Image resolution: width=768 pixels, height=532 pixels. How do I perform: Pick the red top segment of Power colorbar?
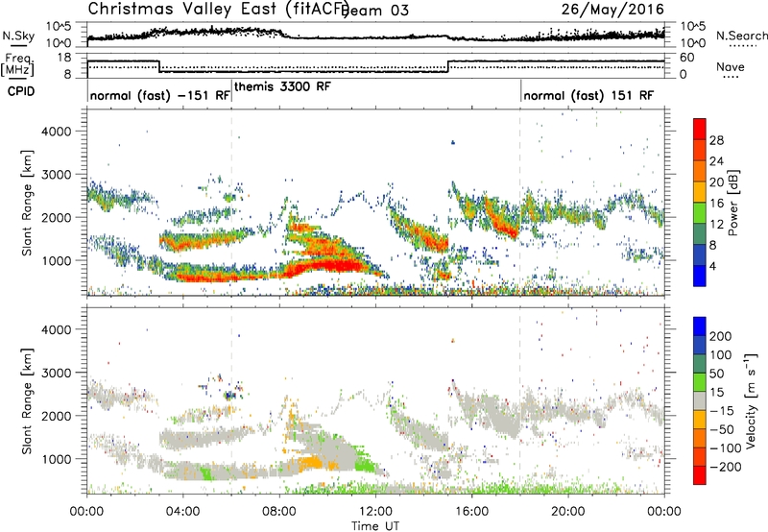click(x=700, y=129)
